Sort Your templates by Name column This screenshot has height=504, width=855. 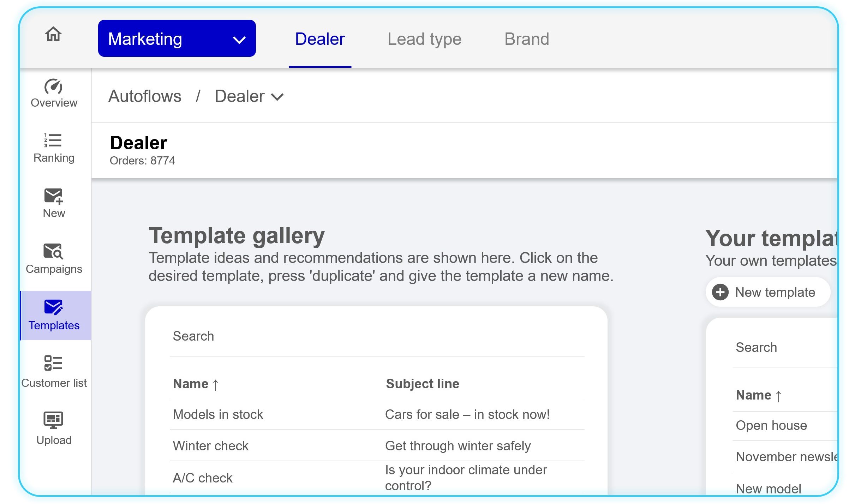(759, 395)
